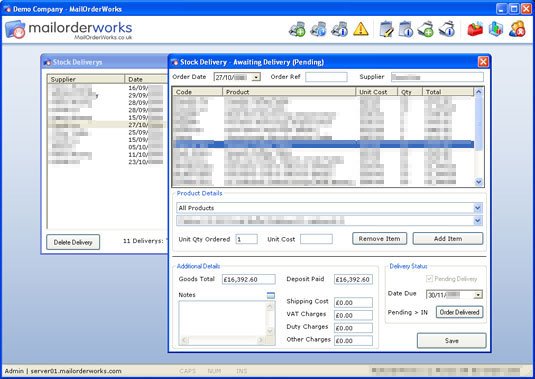Click the mailorderworks logo
Viewport: 535px width, 379px height.
point(69,29)
